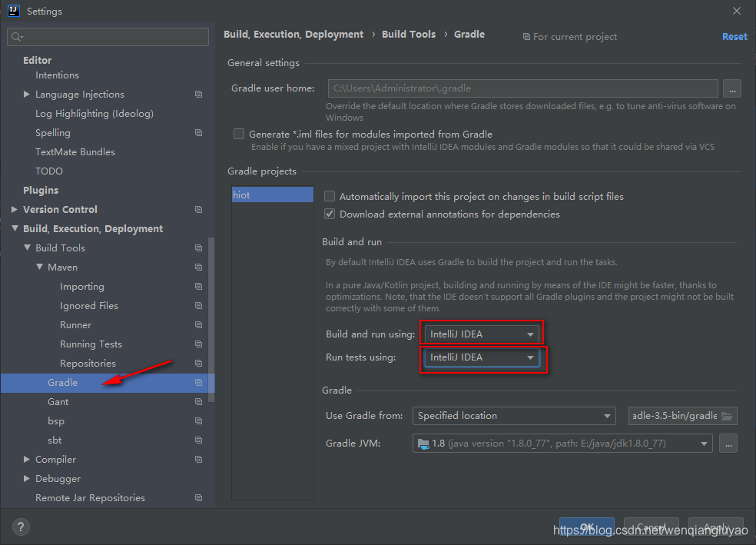Click the For current project icon in header
The image size is (756, 545).
[526, 37]
